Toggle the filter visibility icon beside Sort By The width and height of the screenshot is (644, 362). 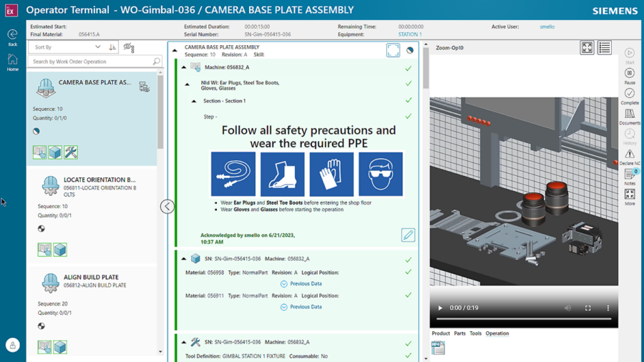129,47
